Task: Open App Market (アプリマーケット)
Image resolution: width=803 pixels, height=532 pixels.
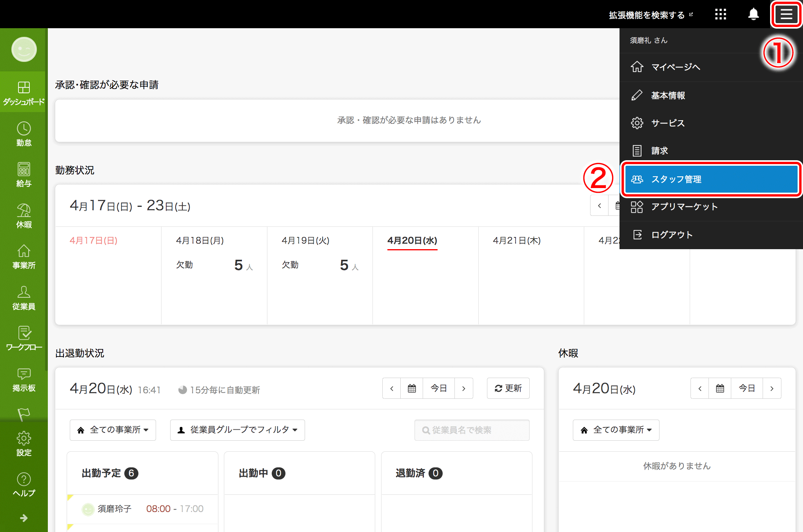Action: pyautogui.click(x=711, y=206)
